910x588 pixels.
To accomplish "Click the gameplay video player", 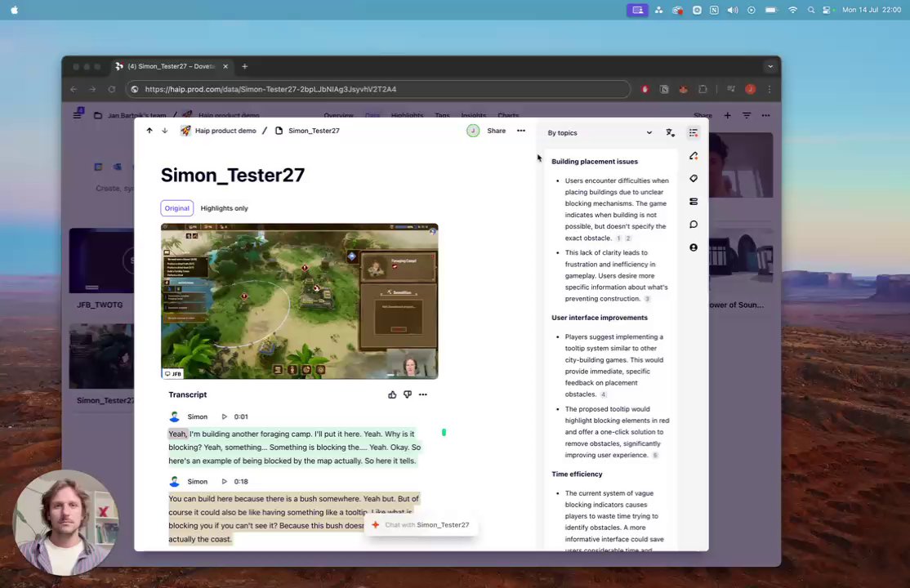I will coord(300,301).
